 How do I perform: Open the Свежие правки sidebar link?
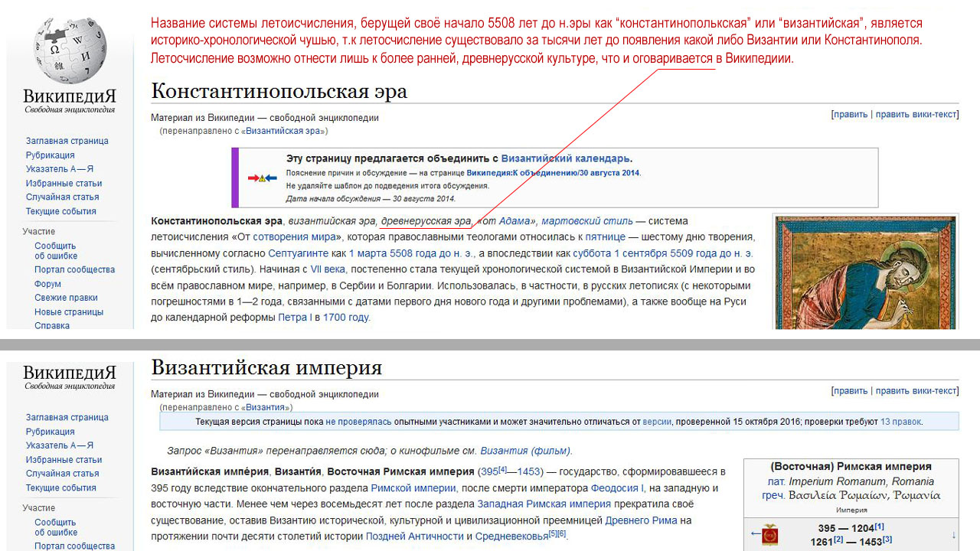click(67, 298)
